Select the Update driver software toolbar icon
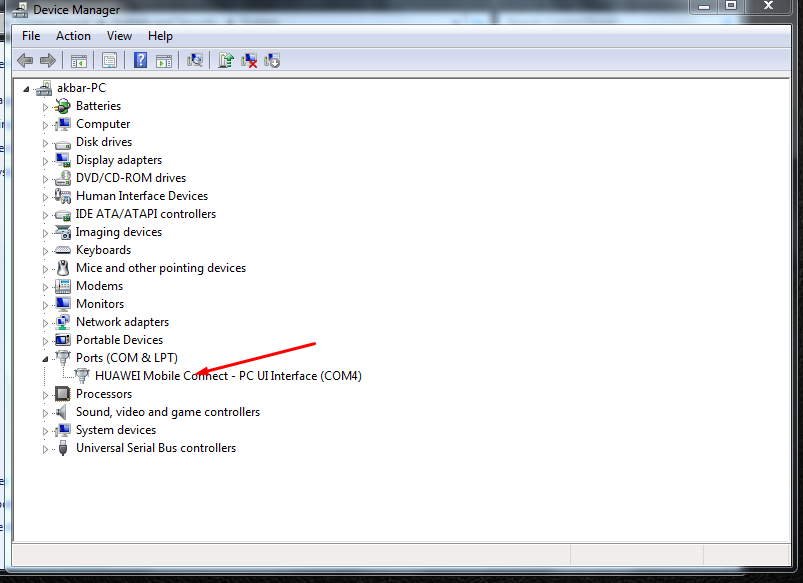This screenshot has width=803, height=583. click(226, 60)
